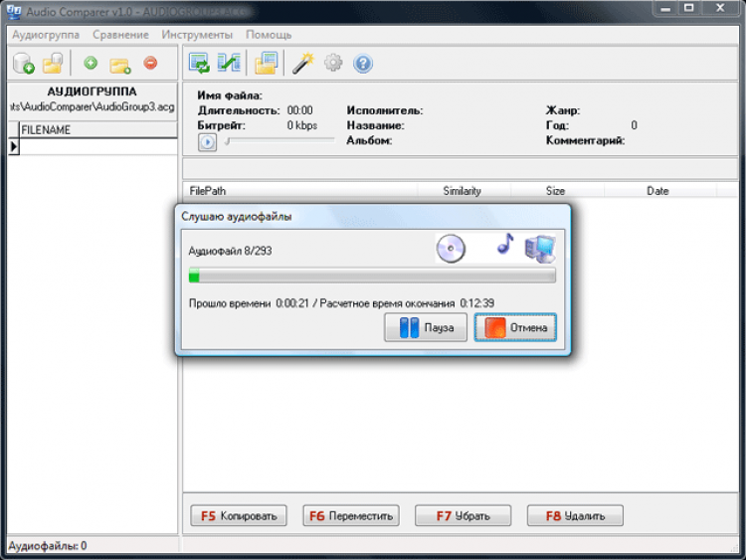
Task: Close the Audio Comparer window
Action: tap(720, 8)
